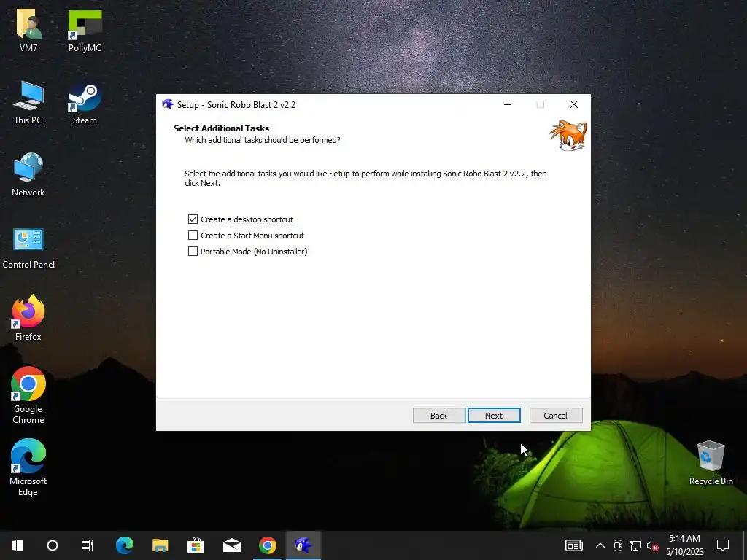The height and width of the screenshot is (560, 747).
Task: Open network status tray icon
Action: pos(635,545)
